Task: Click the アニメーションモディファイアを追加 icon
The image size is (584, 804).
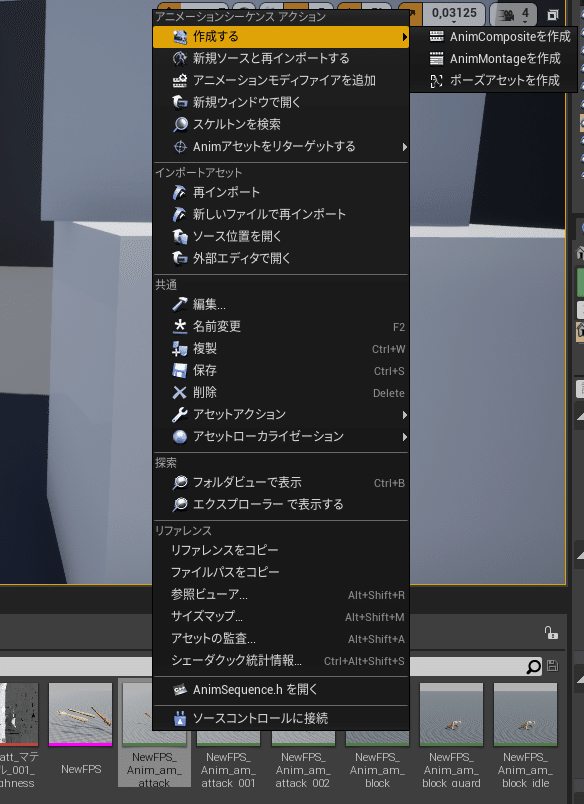Action: [179, 81]
